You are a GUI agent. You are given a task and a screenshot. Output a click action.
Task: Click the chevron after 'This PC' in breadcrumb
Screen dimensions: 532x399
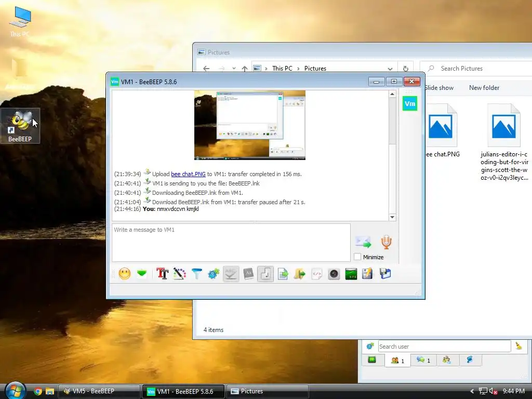click(298, 69)
